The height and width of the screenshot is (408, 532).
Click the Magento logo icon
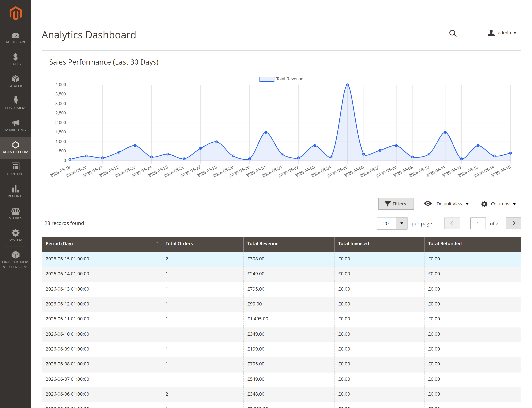[x=16, y=13]
